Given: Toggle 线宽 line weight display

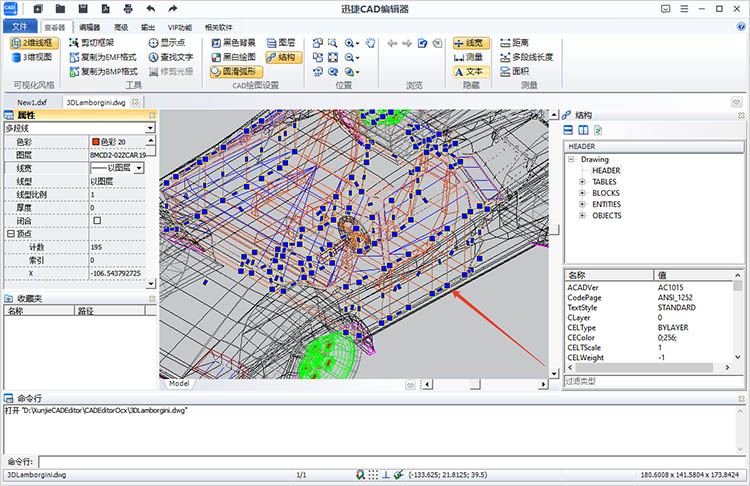Looking at the screenshot, I should (x=471, y=43).
